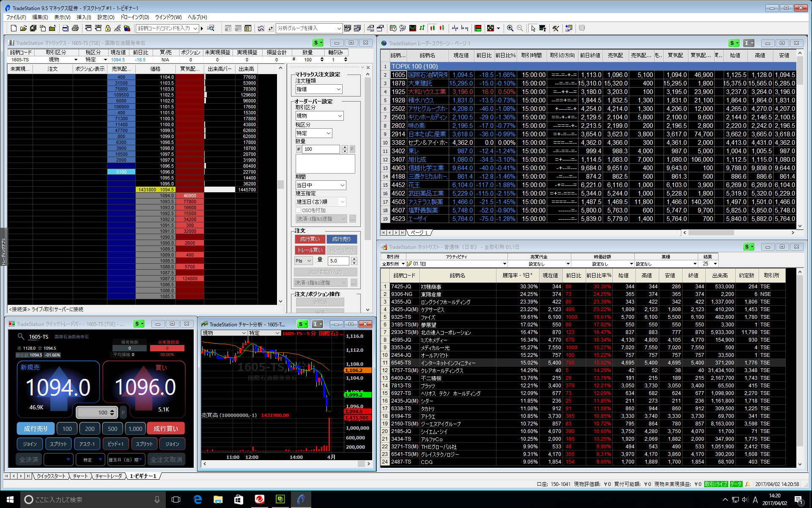Switch to the チャート workspace tab
The height and width of the screenshot is (508, 812).
(x=80, y=476)
